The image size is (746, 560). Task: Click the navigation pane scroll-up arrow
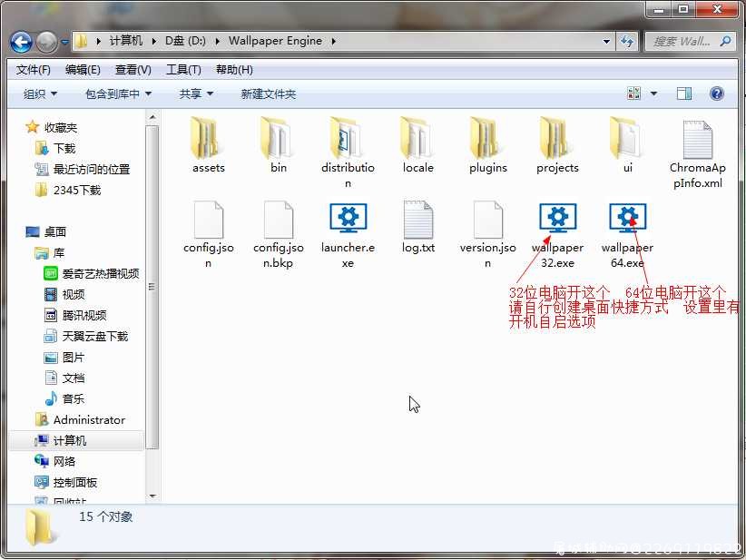(x=152, y=117)
